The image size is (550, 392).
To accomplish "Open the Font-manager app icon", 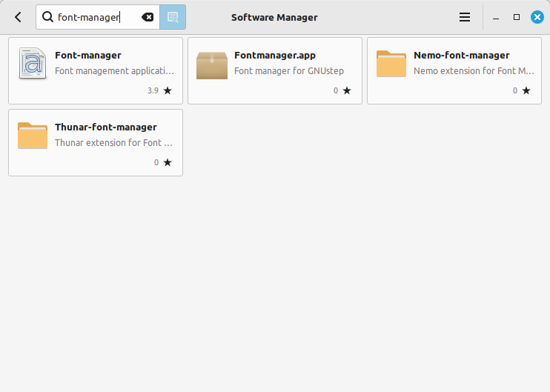I will [33, 64].
